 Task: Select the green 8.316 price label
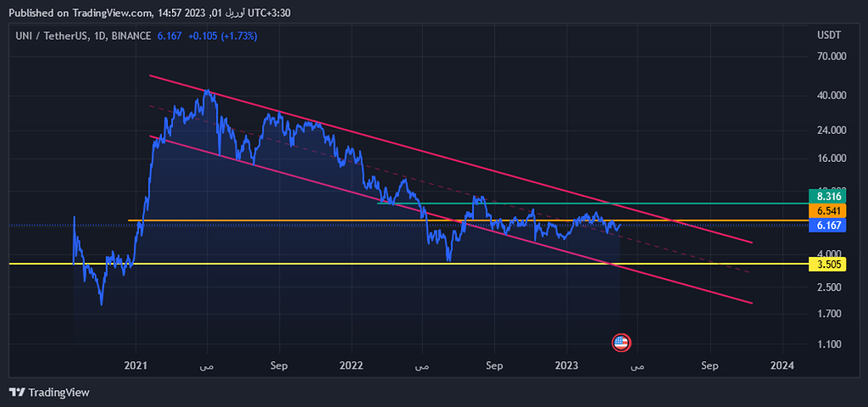[x=826, y=195]
